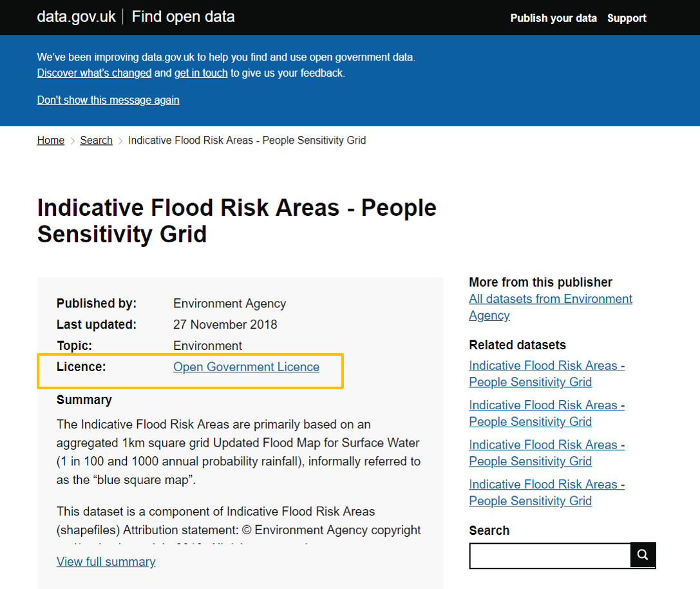700x589 pixels.
Task: Go to Find open data
Action: (183, 17)
